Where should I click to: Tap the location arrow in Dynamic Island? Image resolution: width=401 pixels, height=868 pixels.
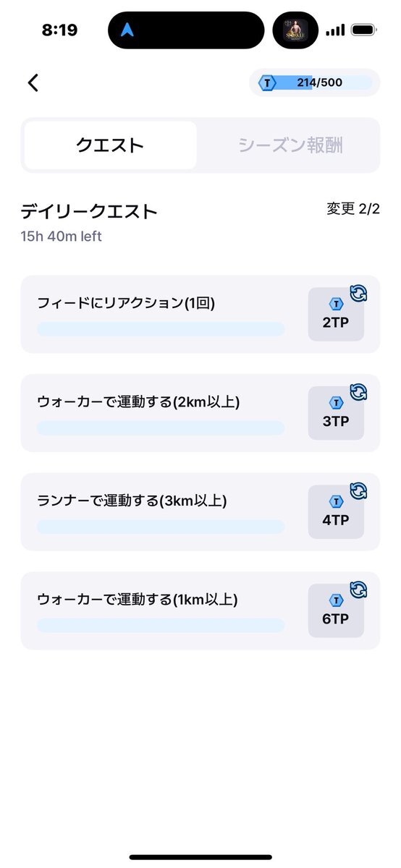[x=127, y=30]
